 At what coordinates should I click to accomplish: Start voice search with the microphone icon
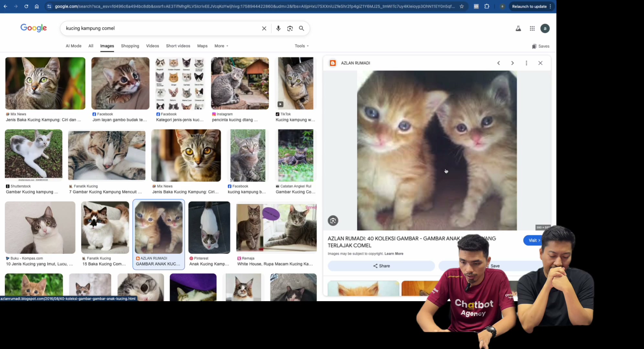(x=278, y=28)
